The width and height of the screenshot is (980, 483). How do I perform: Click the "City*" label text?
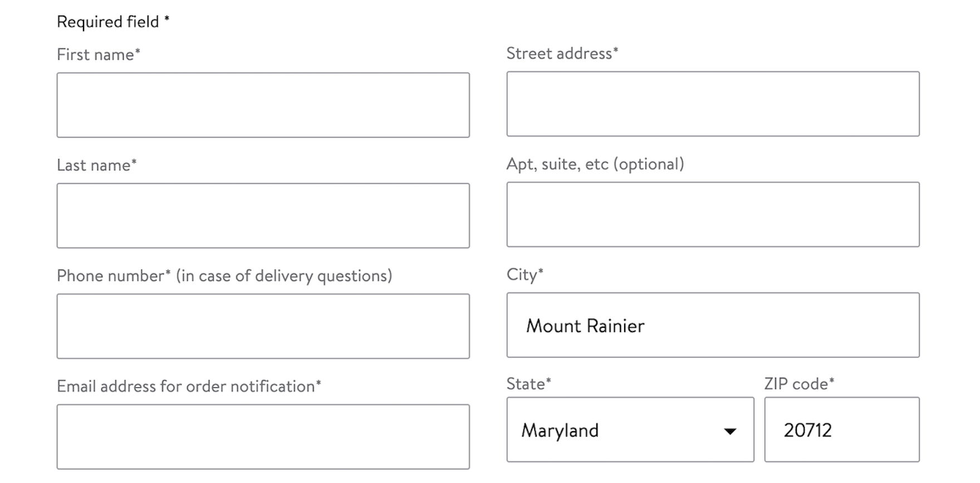click(x=525, y=274)
